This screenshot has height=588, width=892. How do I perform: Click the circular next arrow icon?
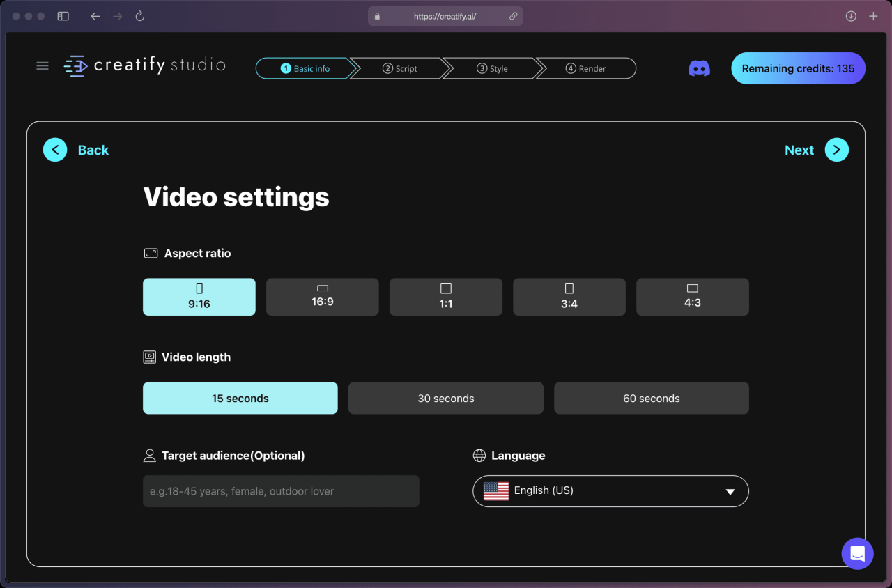click(837, 149)
